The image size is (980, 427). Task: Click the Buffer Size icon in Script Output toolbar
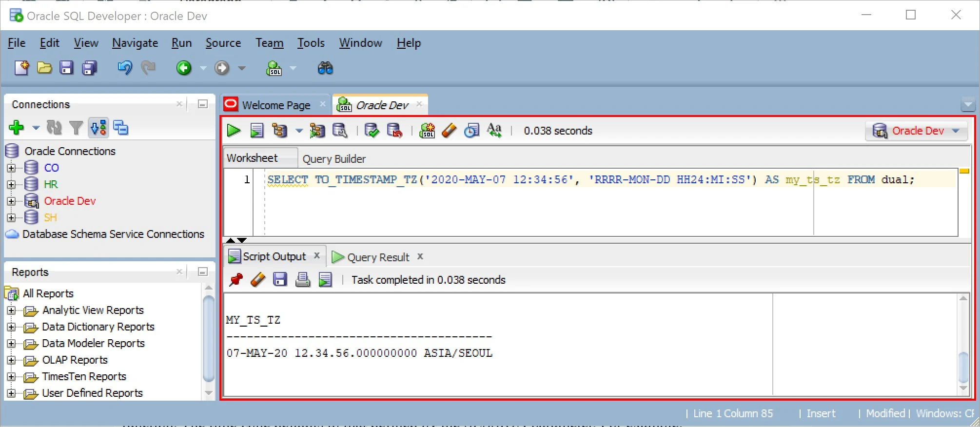pyautogui.click(x=325, y=280)
